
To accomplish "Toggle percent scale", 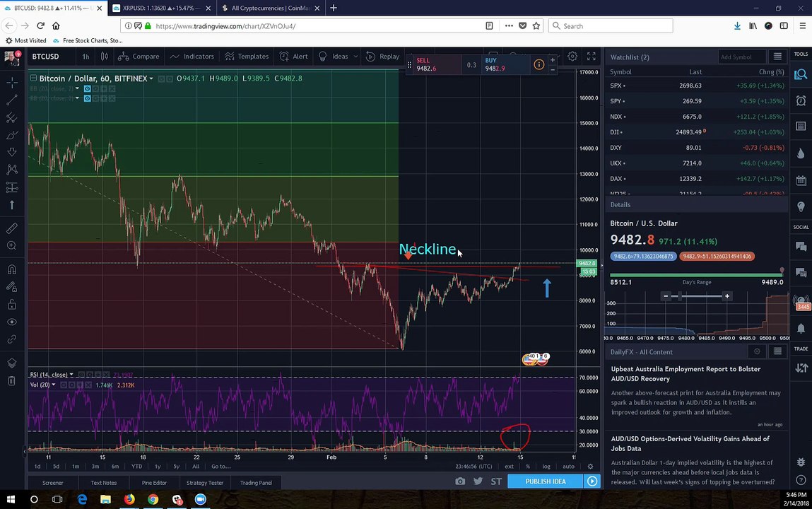I will click(528, 466).
